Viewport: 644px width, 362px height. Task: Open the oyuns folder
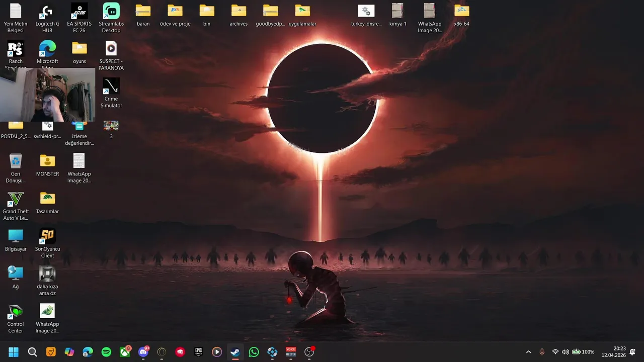(x=79, y=53)
